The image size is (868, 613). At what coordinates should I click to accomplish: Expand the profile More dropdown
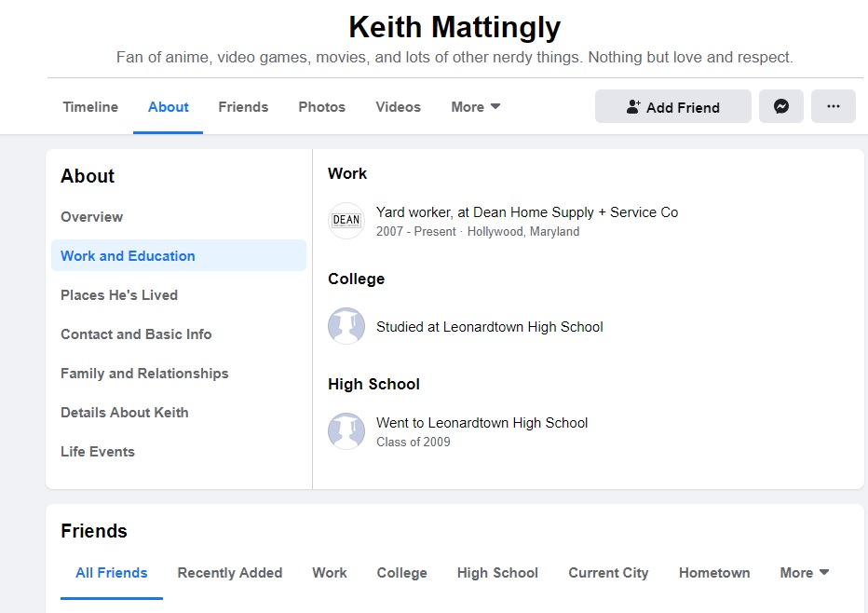coord(476,107)
